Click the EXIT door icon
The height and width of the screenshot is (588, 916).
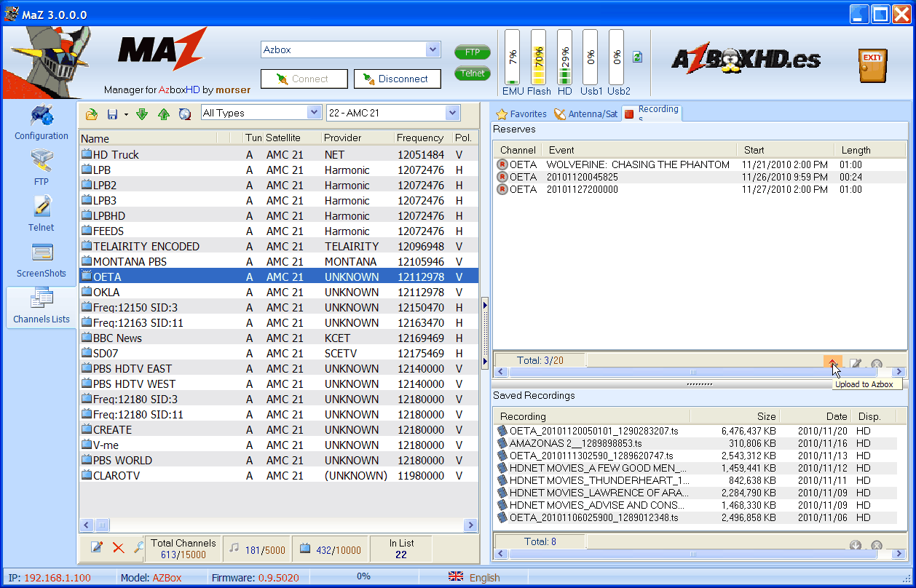(x=872, y=65)
